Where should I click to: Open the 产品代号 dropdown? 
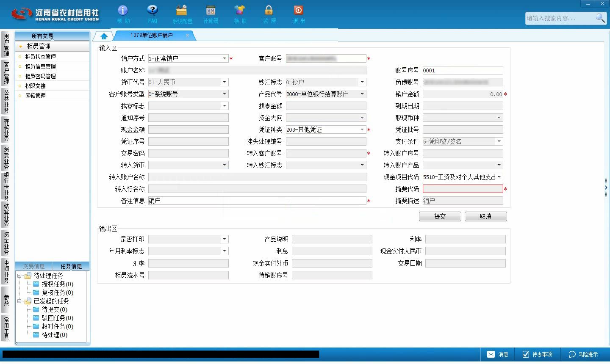tap(362, 94)
